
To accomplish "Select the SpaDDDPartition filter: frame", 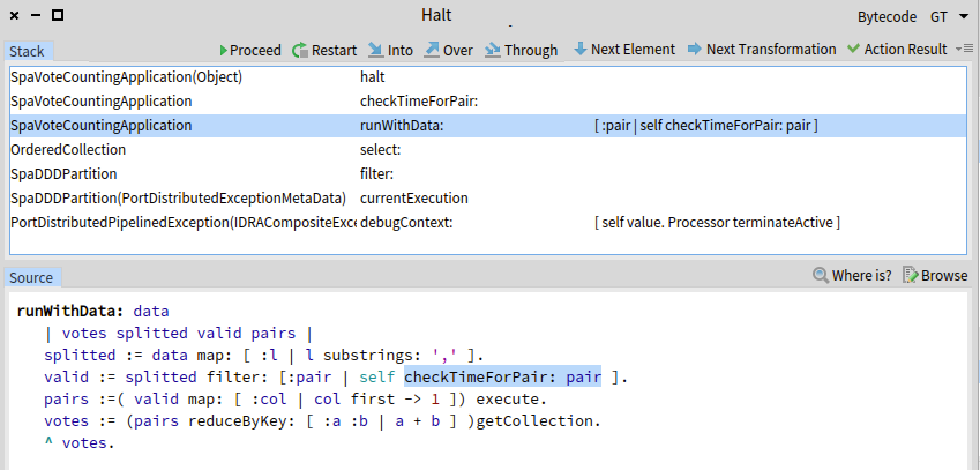I will (x=488, y=174).
